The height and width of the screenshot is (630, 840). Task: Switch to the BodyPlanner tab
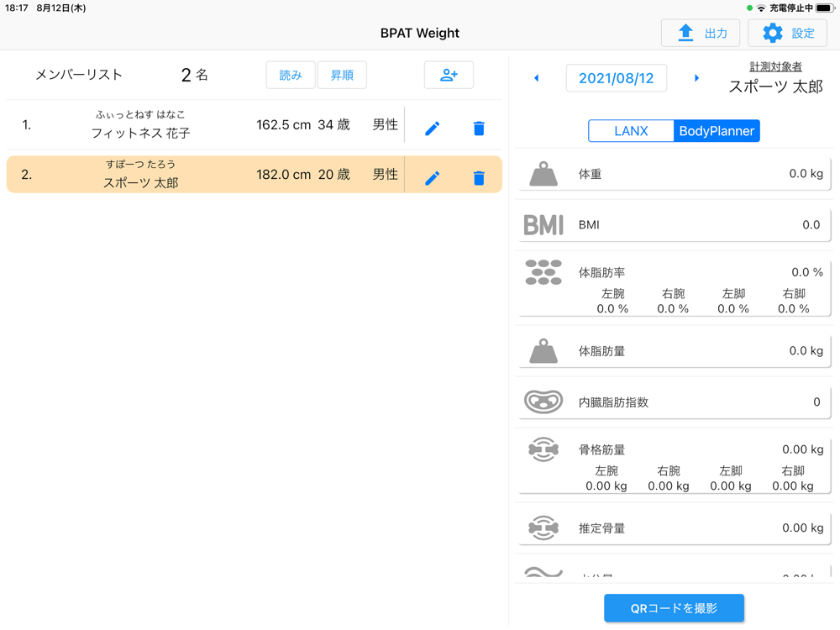[x=717, y=131]
